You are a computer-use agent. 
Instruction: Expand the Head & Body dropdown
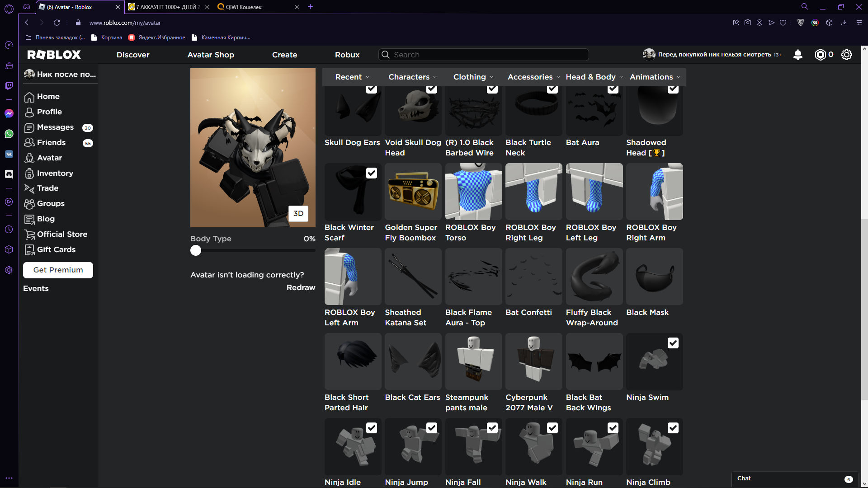click(x=594, y=77)
